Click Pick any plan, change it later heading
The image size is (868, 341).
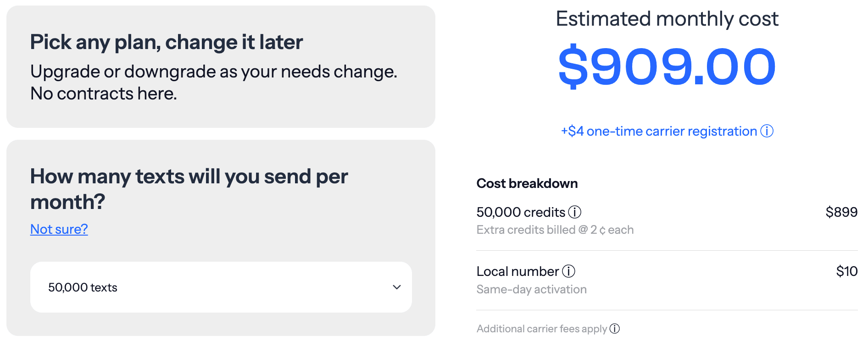(167, 42)
